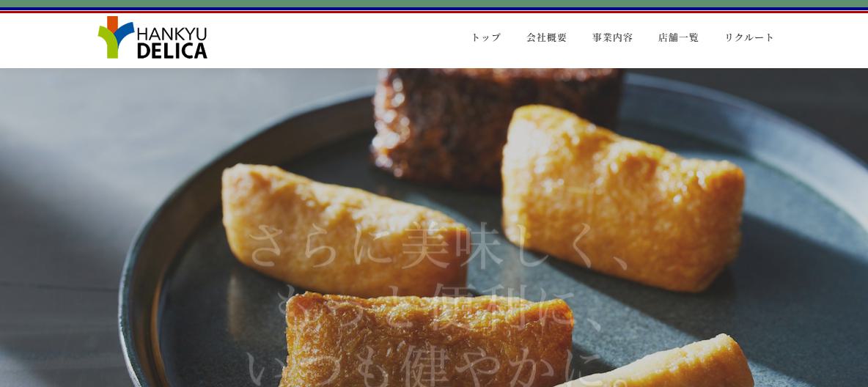Screen dimensions: 868x387
Task: Select 事業内容 in the navigation bar
Action: (x=613, y=37)
